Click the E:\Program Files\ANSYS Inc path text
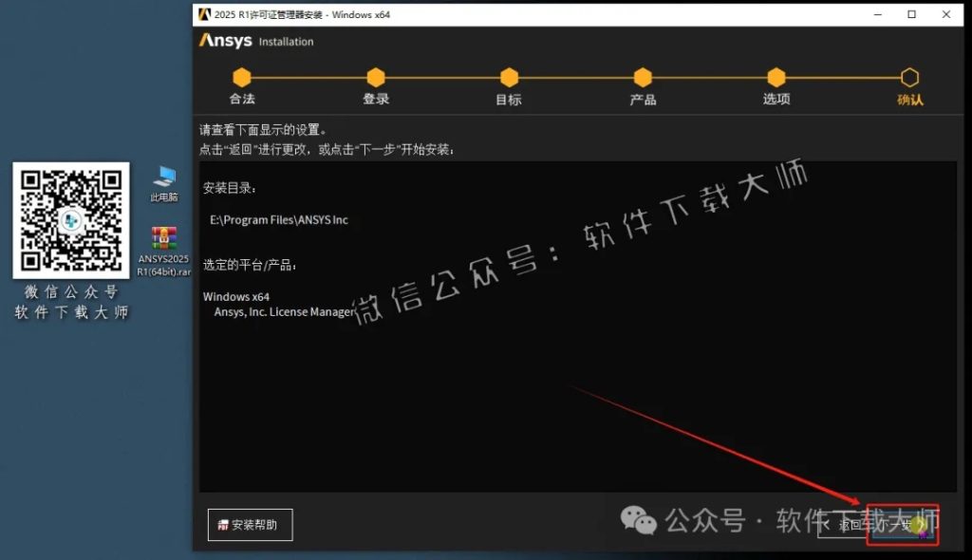Screen dimensions: 972x560 pos(281,219)
